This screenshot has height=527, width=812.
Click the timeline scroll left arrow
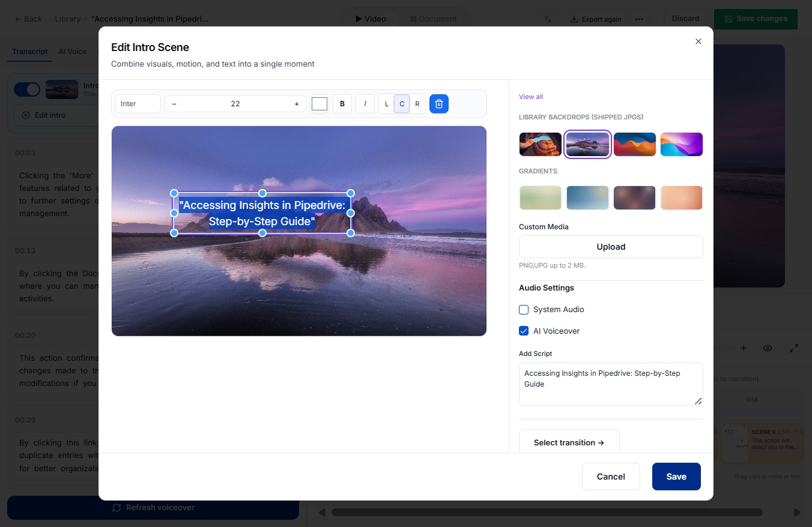coord(322,513)
